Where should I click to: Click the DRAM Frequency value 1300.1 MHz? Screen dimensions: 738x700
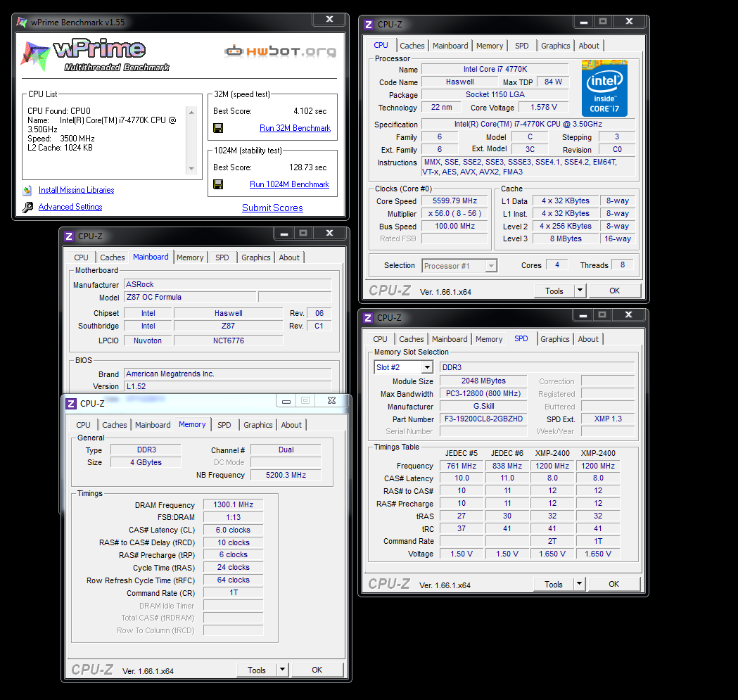(x=234, y=504)
